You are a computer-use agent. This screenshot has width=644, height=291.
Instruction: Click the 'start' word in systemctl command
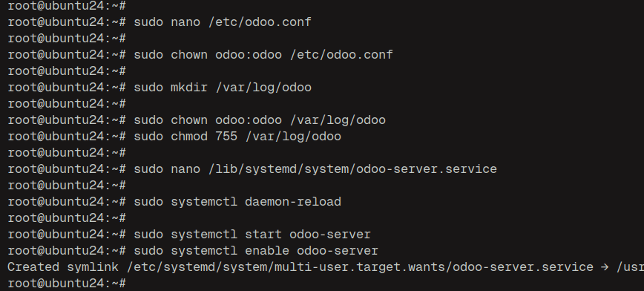tap(263, 235)
